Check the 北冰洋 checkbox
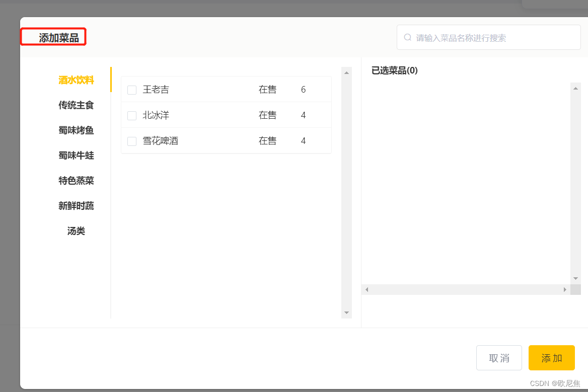The width and height of the screenshot is (588, 392). click(131, 115)
